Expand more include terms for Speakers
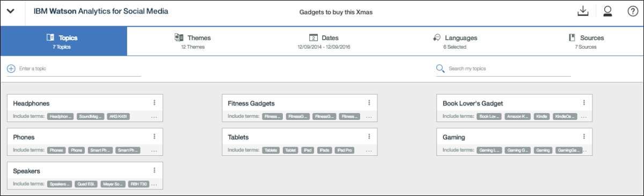Image resolution: width=644 pixels, height=196 pixels. (154, 184)
